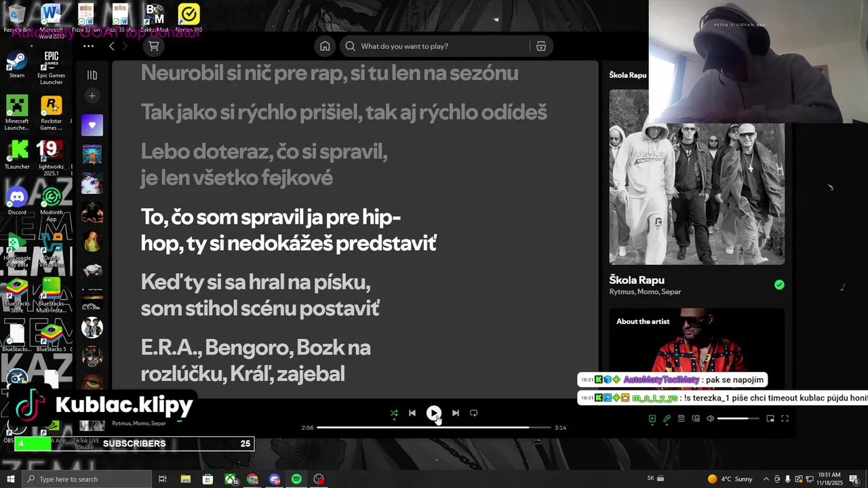Viewport: 868px width, 488px height.
Task: Open the shopping cart icon
Action: point(154,46)
